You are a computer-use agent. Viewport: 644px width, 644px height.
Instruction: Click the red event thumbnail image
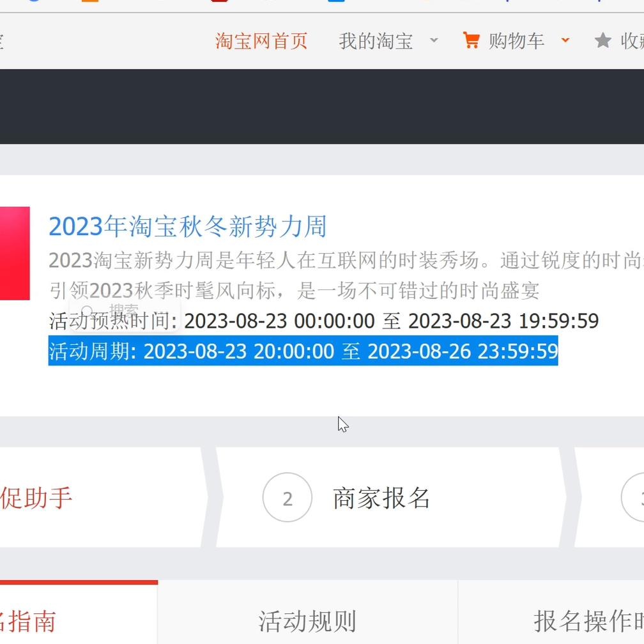click(x=15, y=254)
